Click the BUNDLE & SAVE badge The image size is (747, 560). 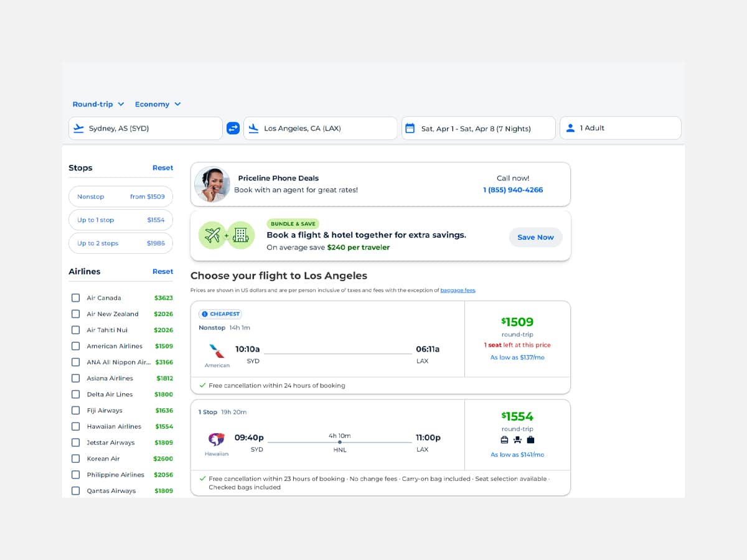click(x=293, y=223)
